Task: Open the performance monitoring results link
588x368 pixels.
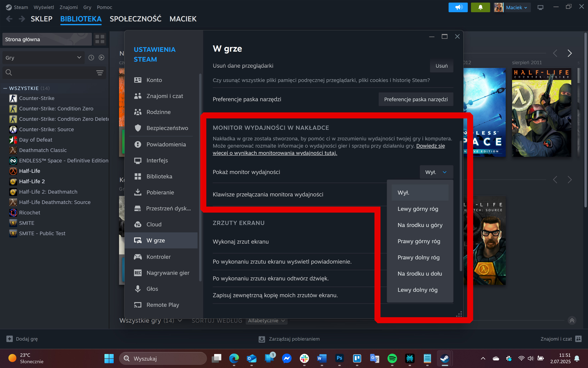Action: [x=329, y=149]
